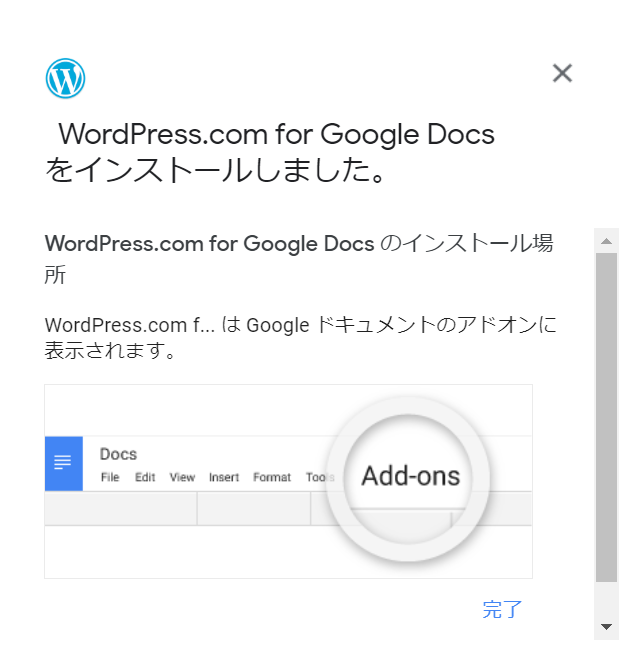
Task: Click the 'Google ドキュメントのアドオンに表示されます' description
Action: click(x=301, y=338)
